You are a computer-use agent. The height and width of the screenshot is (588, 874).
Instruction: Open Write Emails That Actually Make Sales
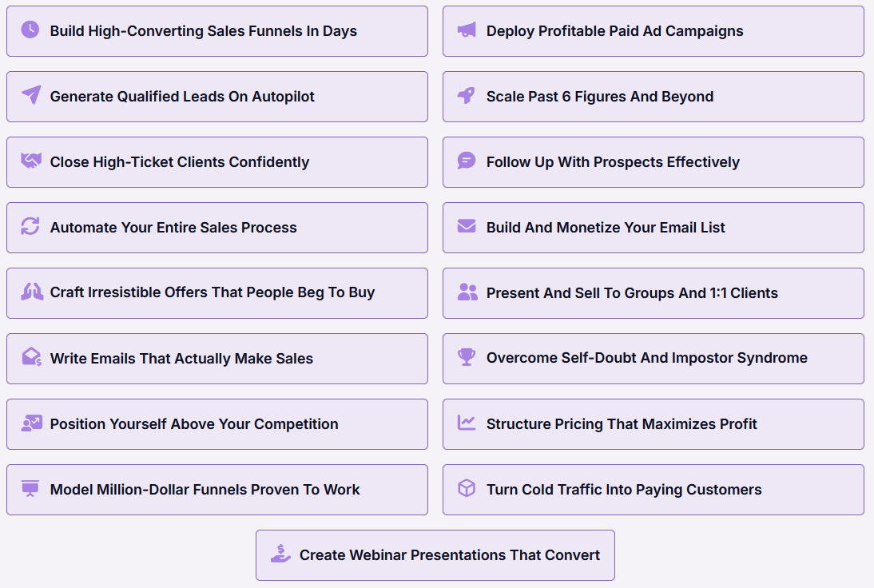tap(181, 359)
